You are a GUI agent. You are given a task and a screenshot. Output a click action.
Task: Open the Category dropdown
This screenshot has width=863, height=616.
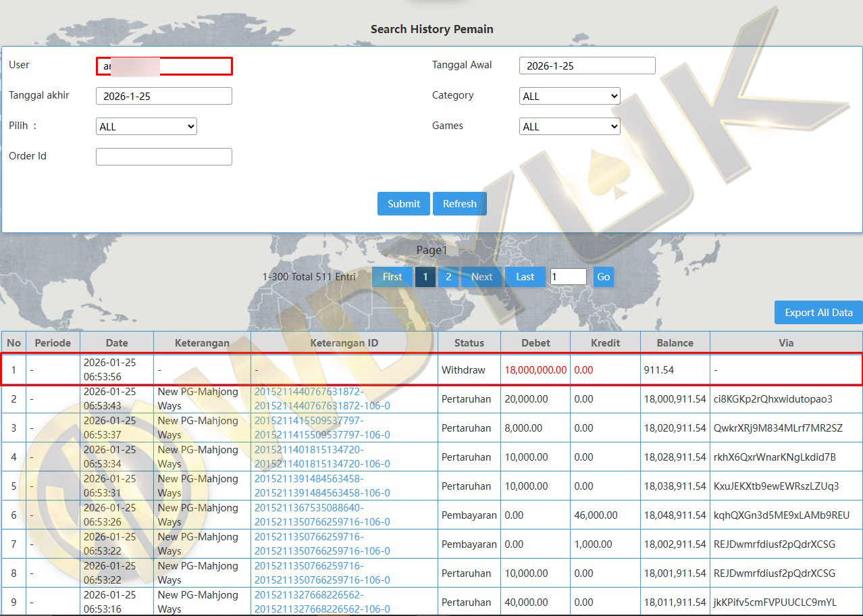[569, 96]
